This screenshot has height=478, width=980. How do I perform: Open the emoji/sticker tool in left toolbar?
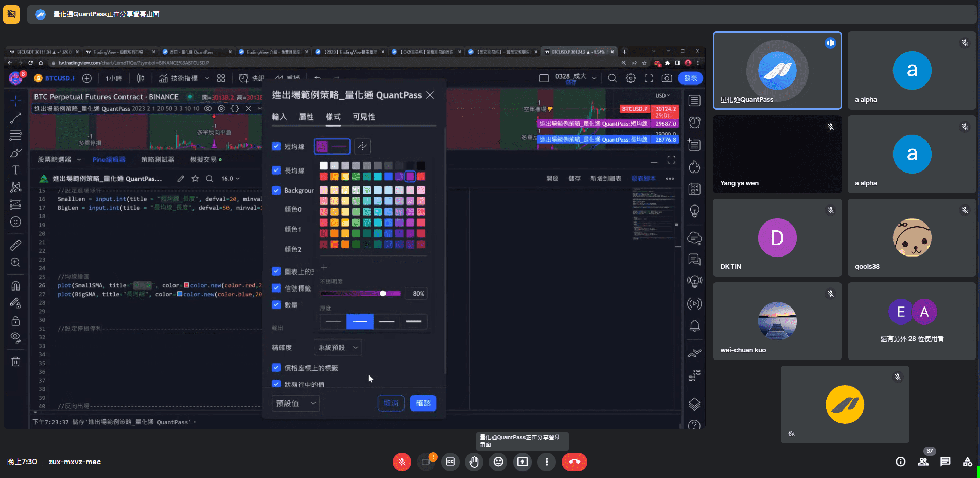(x=15, y=221)
